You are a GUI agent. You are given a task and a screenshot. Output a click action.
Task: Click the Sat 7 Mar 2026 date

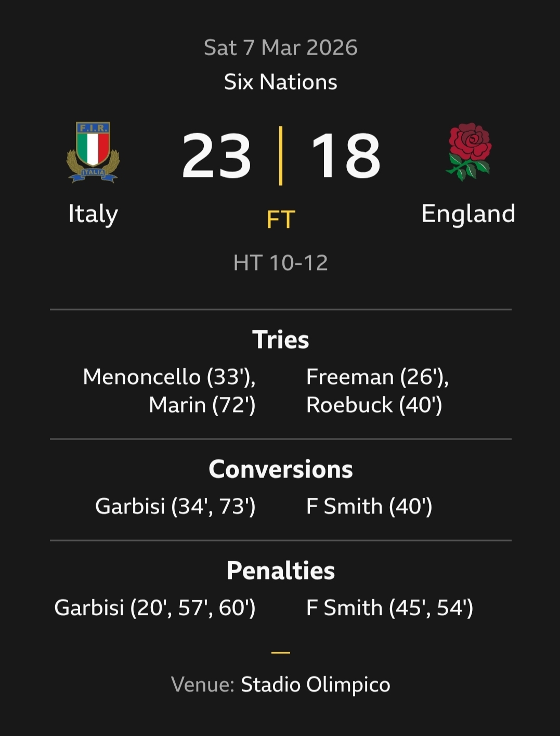tap(280, 48)
